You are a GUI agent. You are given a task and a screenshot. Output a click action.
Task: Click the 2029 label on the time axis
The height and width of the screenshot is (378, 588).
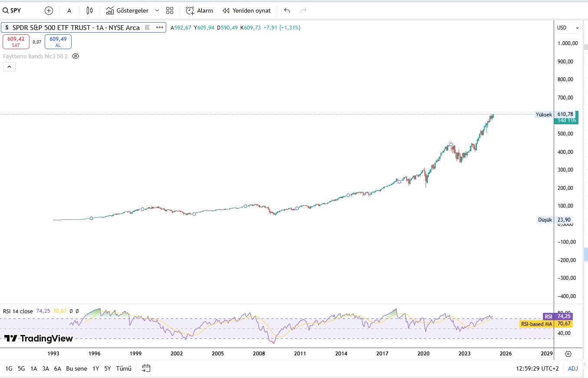point(547,354)
